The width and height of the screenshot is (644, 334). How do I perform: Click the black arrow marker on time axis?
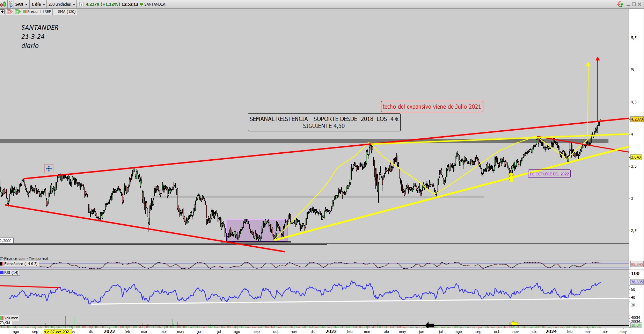430,325
